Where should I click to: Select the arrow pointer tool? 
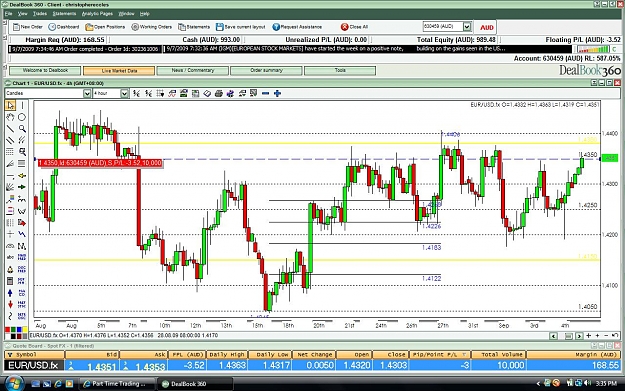pos(10,105)
